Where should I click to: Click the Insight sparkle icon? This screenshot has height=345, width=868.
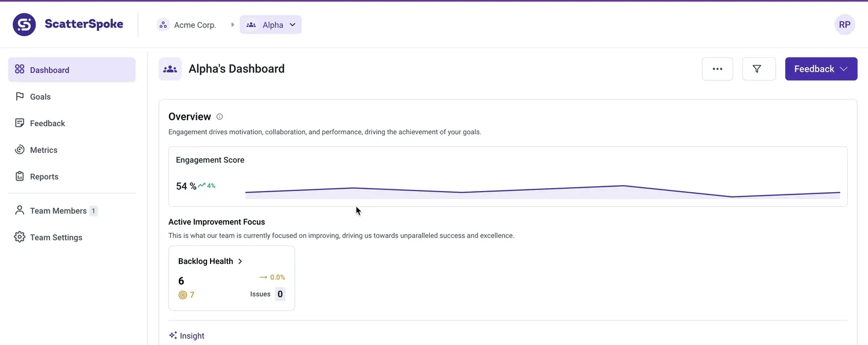tap(173, 336)
